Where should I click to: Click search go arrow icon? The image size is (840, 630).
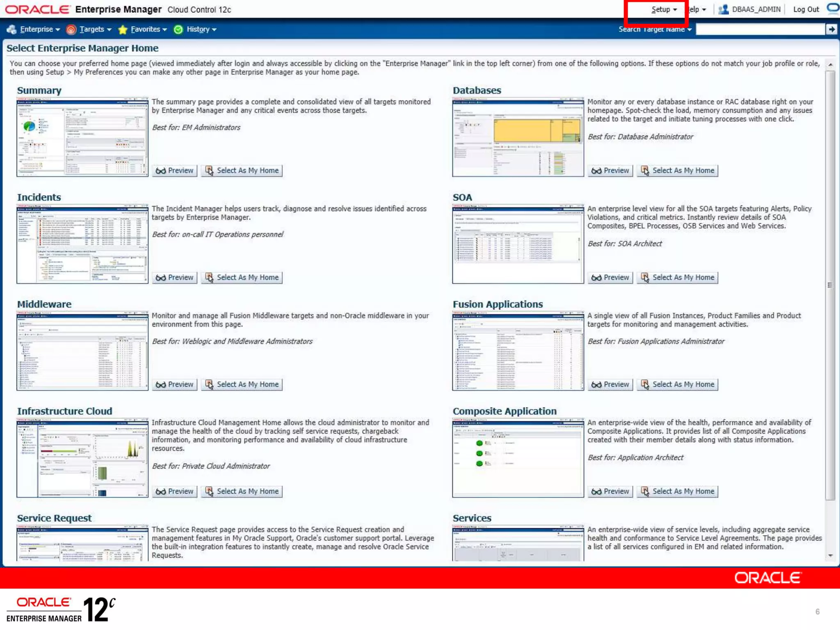(831, 30)
